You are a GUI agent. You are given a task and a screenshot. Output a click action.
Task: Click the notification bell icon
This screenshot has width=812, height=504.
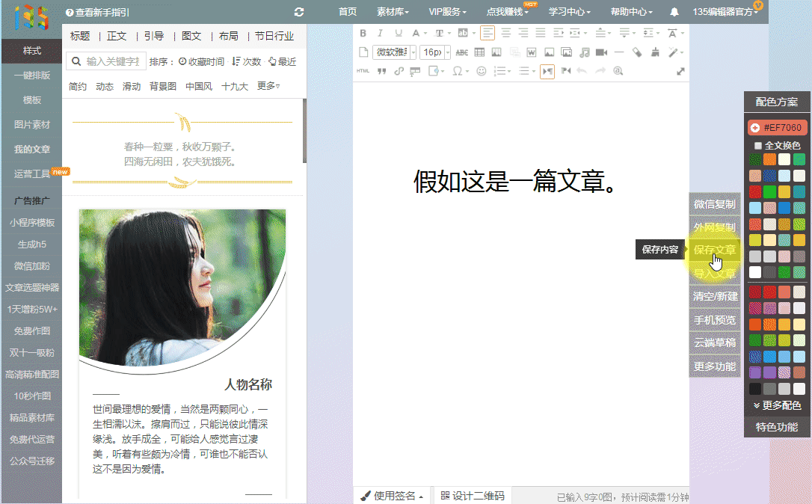(674, 12)
